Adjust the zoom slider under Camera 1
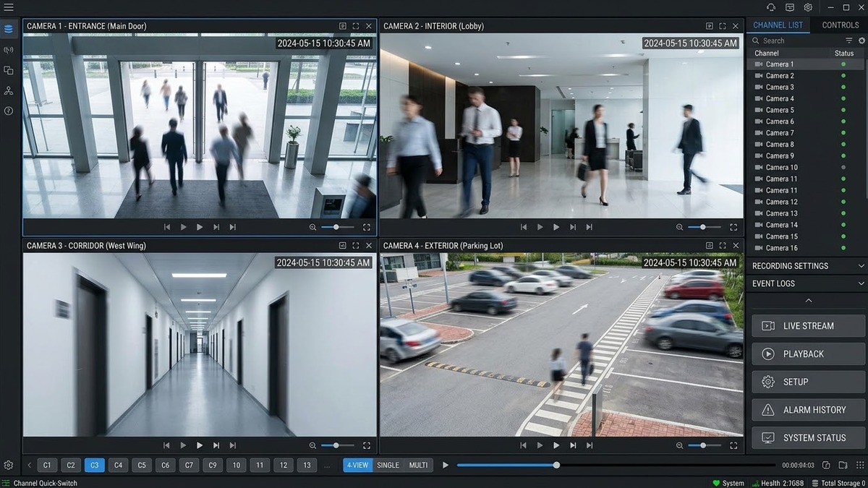868x488 pixels. (338, 227)
